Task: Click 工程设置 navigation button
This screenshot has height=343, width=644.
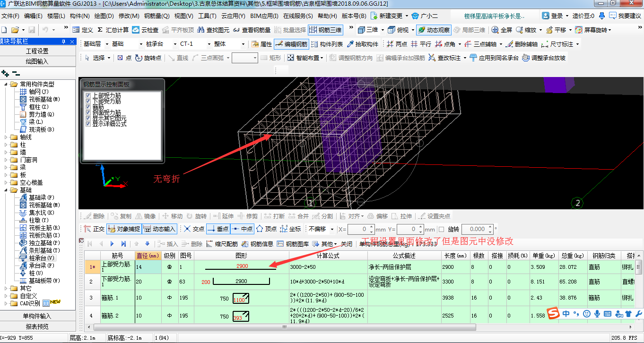Action: [37, 51]
